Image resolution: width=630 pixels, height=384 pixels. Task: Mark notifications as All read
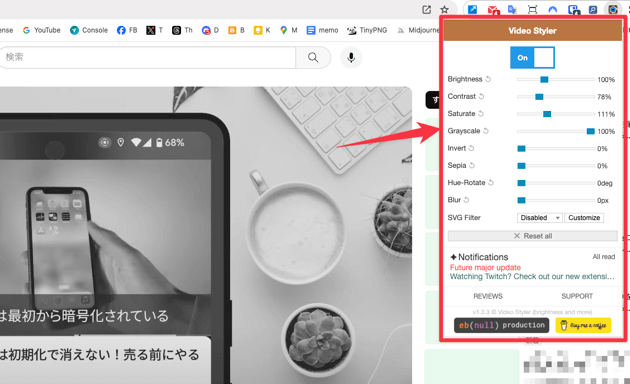(x=603, y=257)
